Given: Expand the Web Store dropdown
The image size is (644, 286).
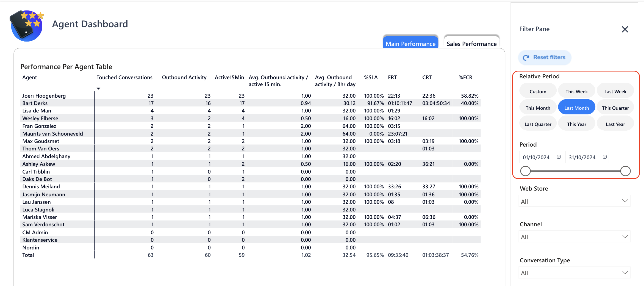Looking at the screenshot, I should tap(574, 202).
